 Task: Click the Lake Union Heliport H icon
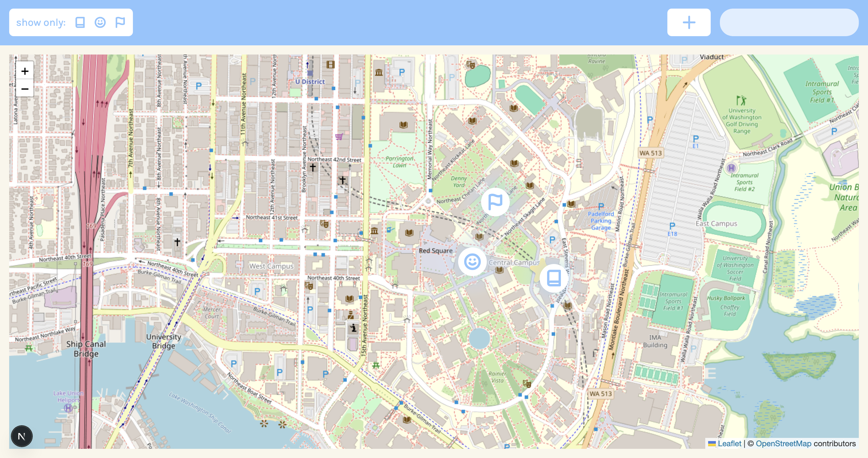[x=68, y=408]
